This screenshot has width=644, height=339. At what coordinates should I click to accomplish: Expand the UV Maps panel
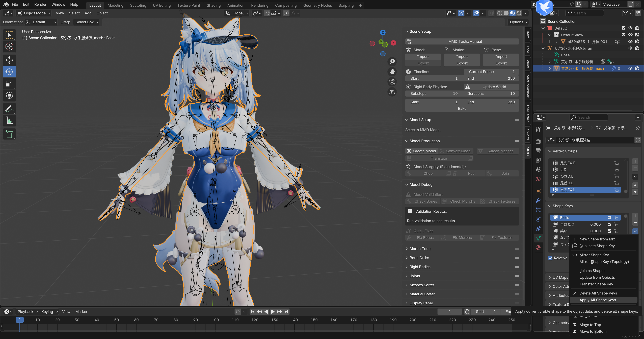point(558,277)
